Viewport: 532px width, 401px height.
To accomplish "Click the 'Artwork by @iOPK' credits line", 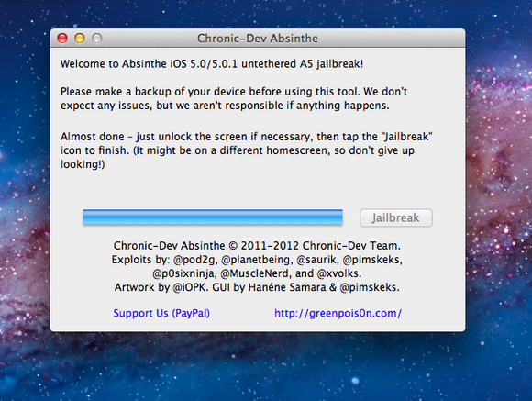I will tap(257, 287).
